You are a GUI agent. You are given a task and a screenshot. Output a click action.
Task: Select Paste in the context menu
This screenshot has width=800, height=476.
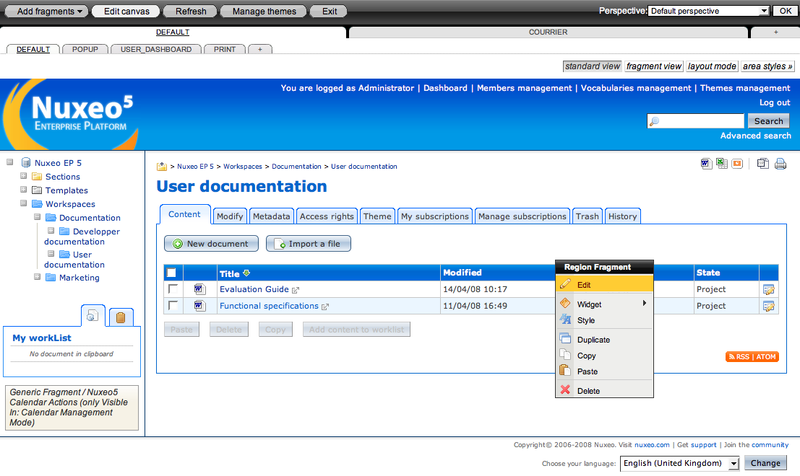coord(604,371)
